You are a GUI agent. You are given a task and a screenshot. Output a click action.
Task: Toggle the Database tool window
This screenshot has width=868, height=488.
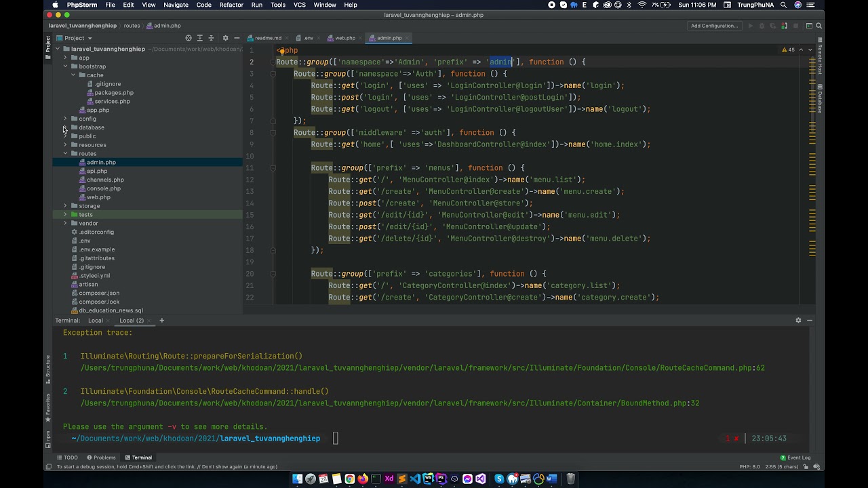coord(819,99)
